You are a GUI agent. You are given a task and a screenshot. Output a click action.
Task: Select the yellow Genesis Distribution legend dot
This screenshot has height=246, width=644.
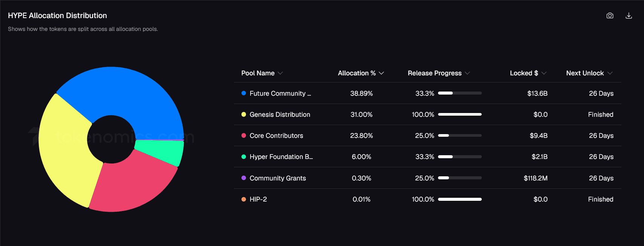[x=244, y=114]
